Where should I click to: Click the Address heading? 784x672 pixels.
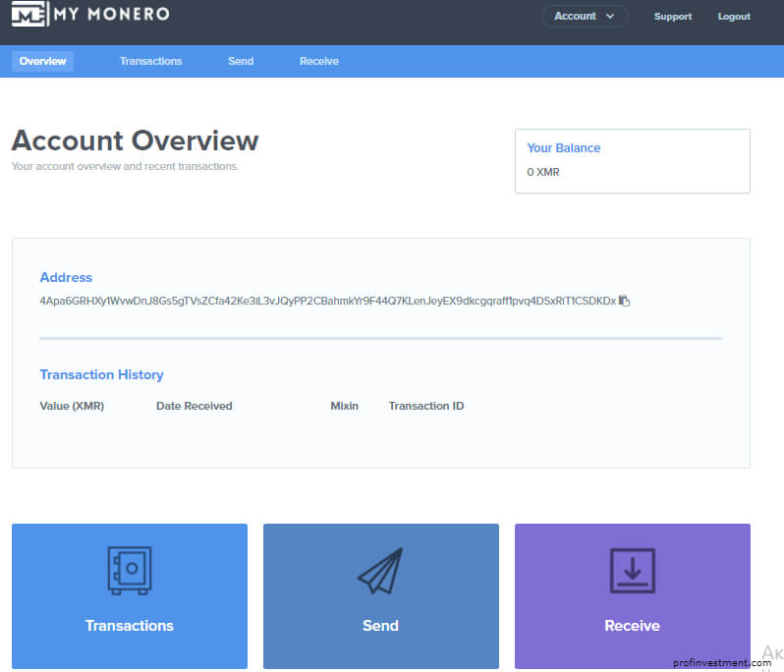tap(66, 277)
